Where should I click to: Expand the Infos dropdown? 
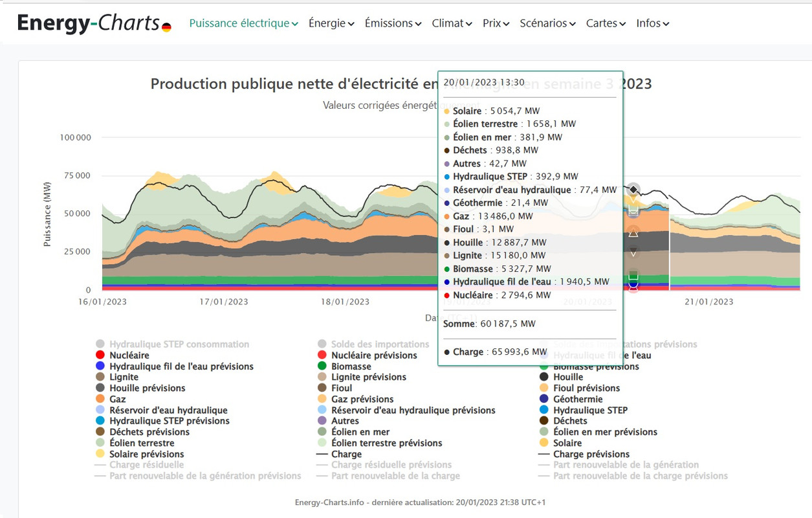(x=653, y=23)
